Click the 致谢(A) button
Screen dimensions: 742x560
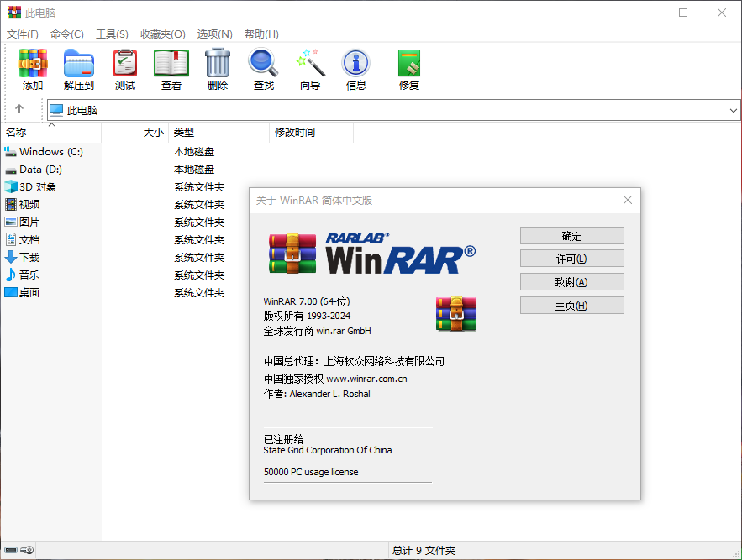[x=571, y=282]
